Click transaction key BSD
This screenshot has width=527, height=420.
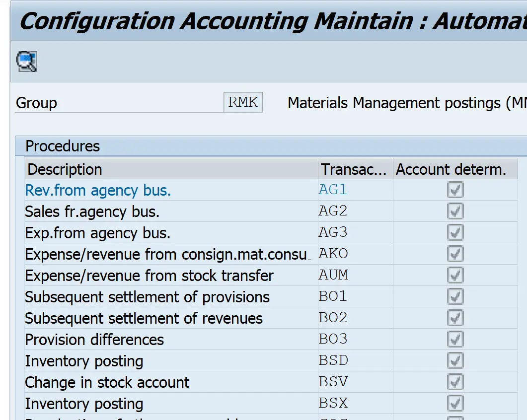pos(333,360)
